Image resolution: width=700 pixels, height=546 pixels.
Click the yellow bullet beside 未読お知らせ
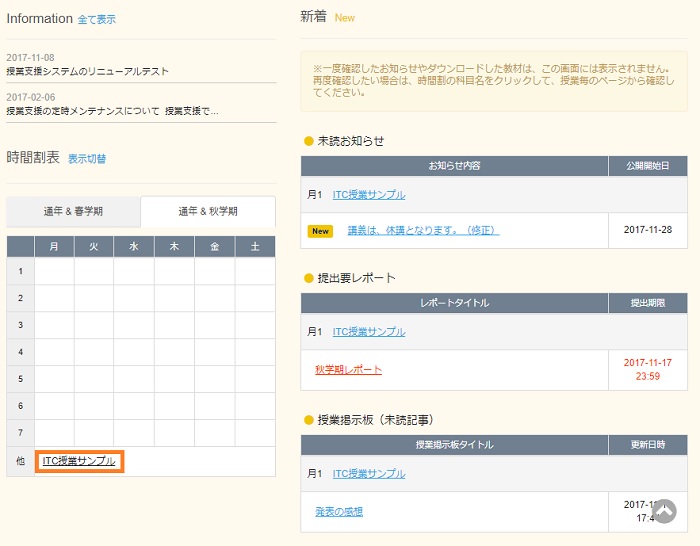308,141
